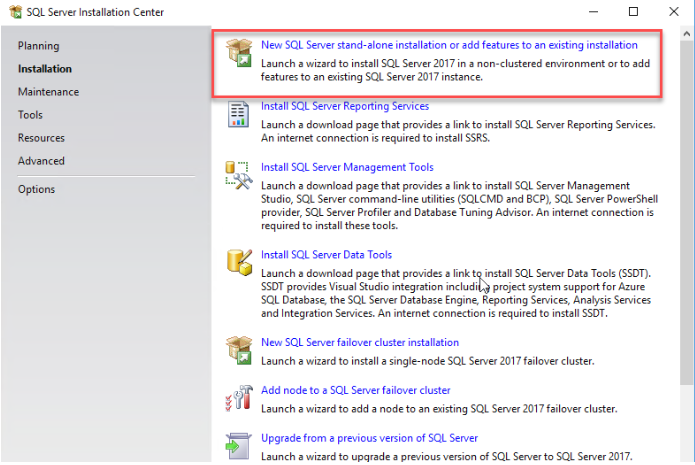
Task: Start New SQL Server failover cluster installation
Action: tap(359, 342)
